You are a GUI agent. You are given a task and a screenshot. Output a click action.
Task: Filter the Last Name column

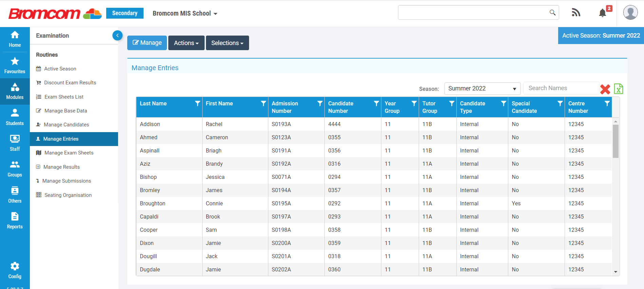197,104
